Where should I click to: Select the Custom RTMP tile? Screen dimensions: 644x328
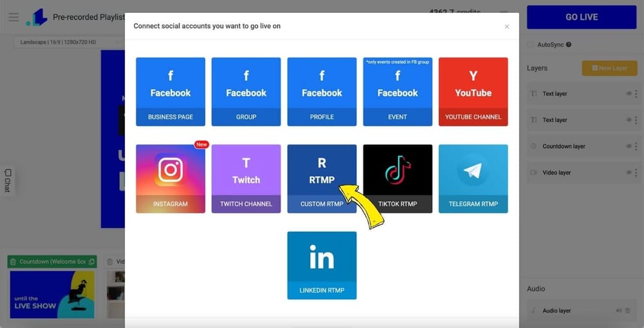pos(321,178)
